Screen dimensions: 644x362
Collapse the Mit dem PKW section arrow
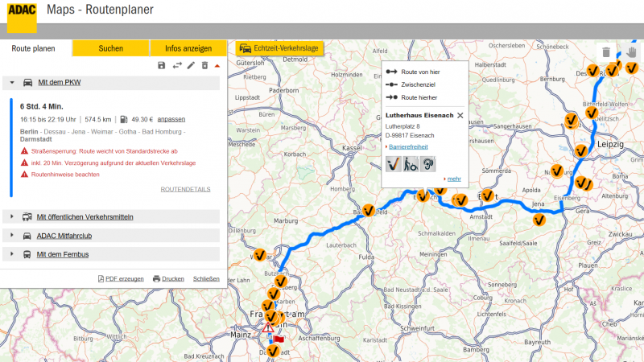(x=12, y=83)
